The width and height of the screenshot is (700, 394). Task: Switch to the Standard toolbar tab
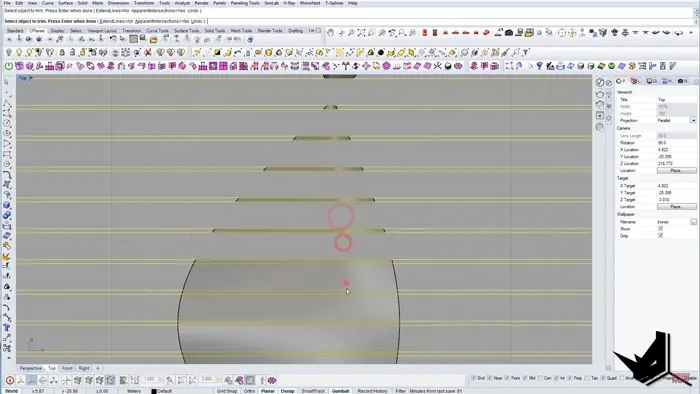tap(15, 31)
